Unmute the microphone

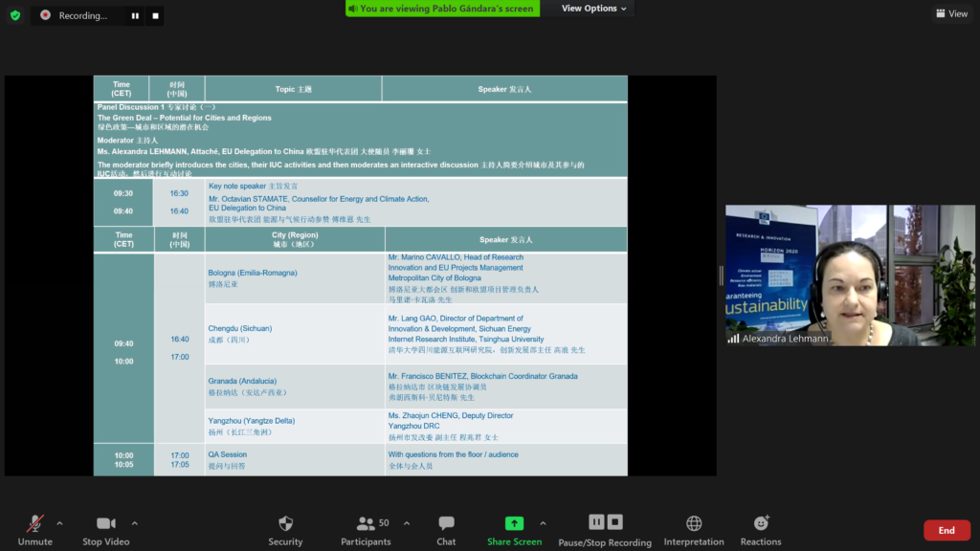coord(34,528)
